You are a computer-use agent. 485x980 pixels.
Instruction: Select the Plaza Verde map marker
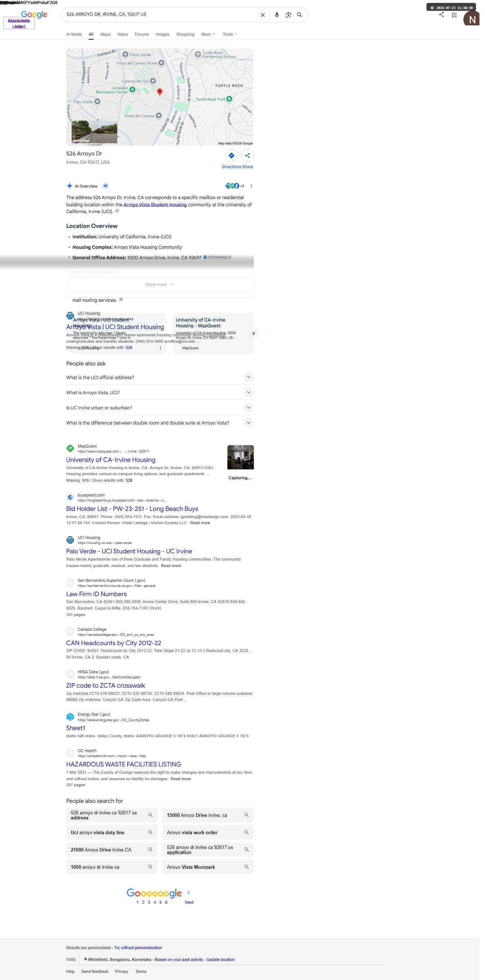coord(125,54)
